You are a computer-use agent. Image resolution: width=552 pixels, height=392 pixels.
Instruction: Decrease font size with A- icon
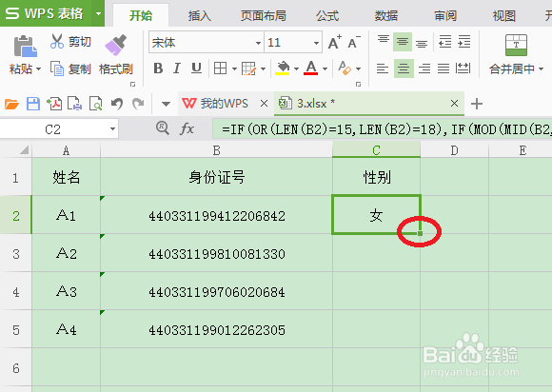[x=354, y=42]
